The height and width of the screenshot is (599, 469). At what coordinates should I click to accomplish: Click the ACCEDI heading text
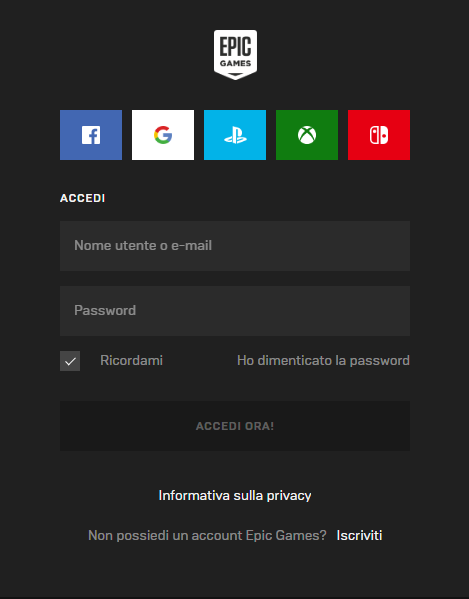(x=82, y=198)
